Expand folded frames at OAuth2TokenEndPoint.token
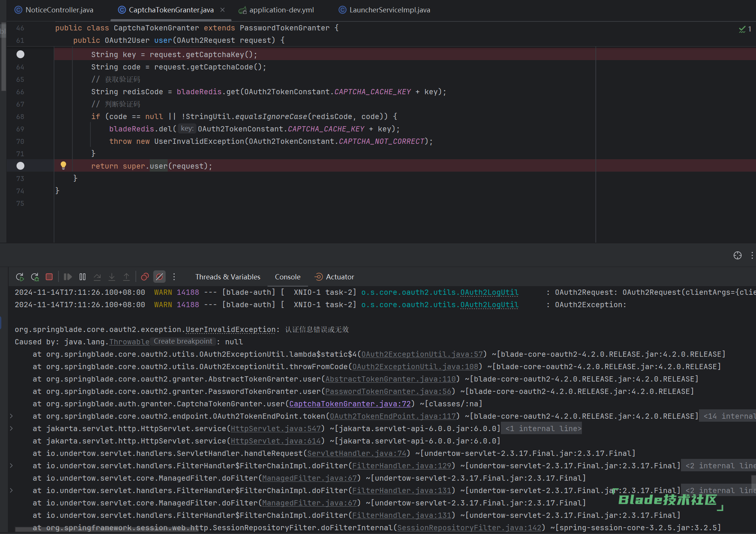The width and height of the screenshot is (756, 534). click(11, 416)
